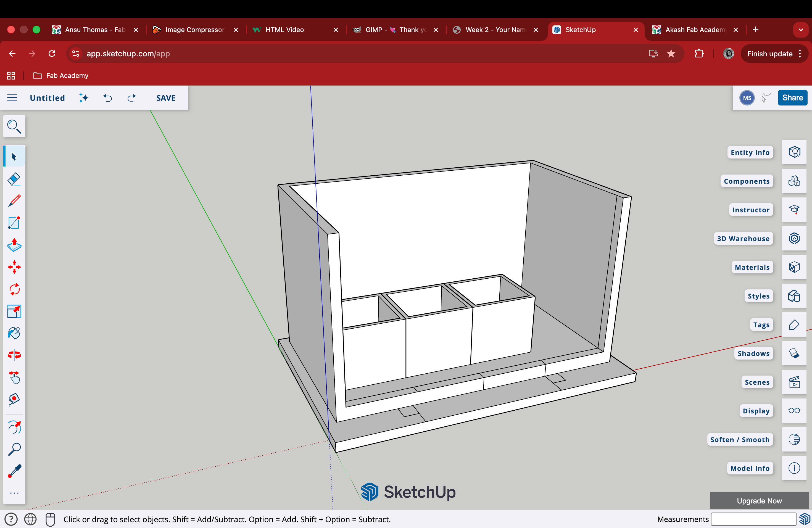Open the browser tab list chevron
Screen dimensions: 812x528
pos(800,30)
